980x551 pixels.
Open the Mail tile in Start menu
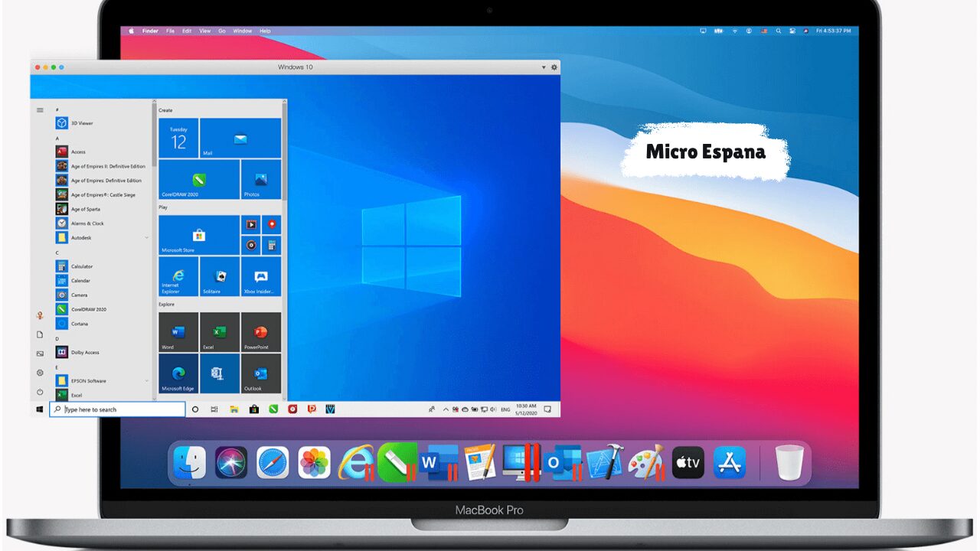[240, 139]
